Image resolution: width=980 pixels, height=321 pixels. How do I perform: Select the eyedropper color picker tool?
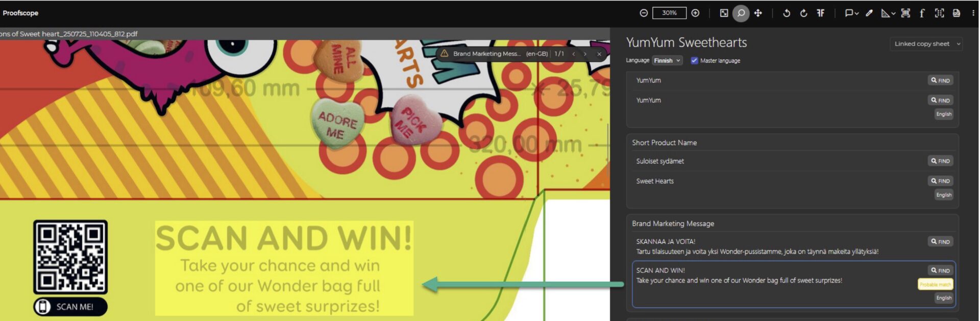pyautogui.click(x=869, y=13)
